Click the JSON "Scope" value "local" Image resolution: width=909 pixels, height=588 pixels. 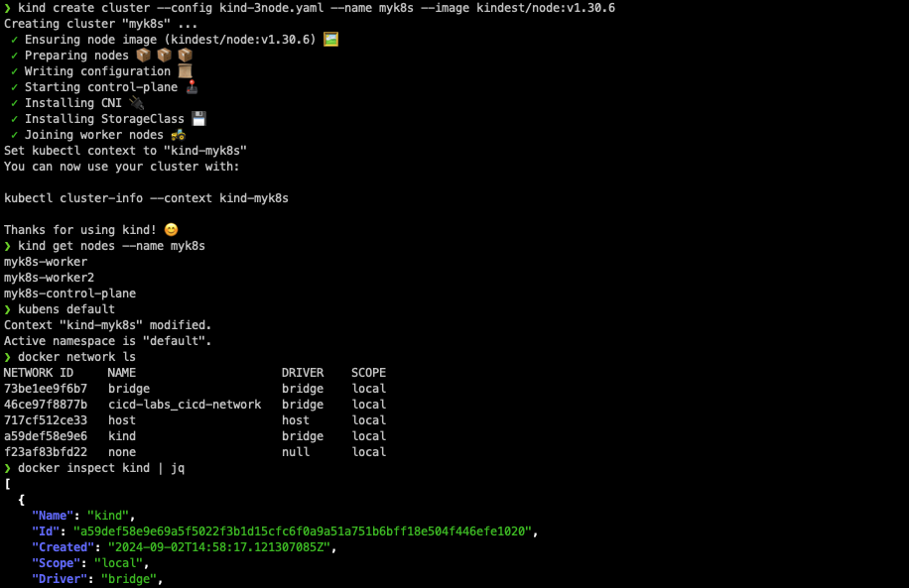click(x=118, y=563)
